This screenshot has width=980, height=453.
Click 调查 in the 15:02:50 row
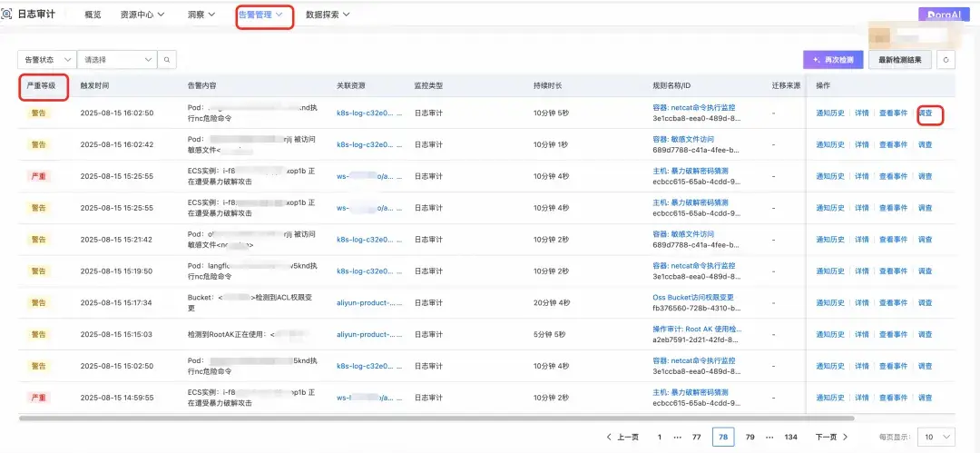(x=925, y=366)
